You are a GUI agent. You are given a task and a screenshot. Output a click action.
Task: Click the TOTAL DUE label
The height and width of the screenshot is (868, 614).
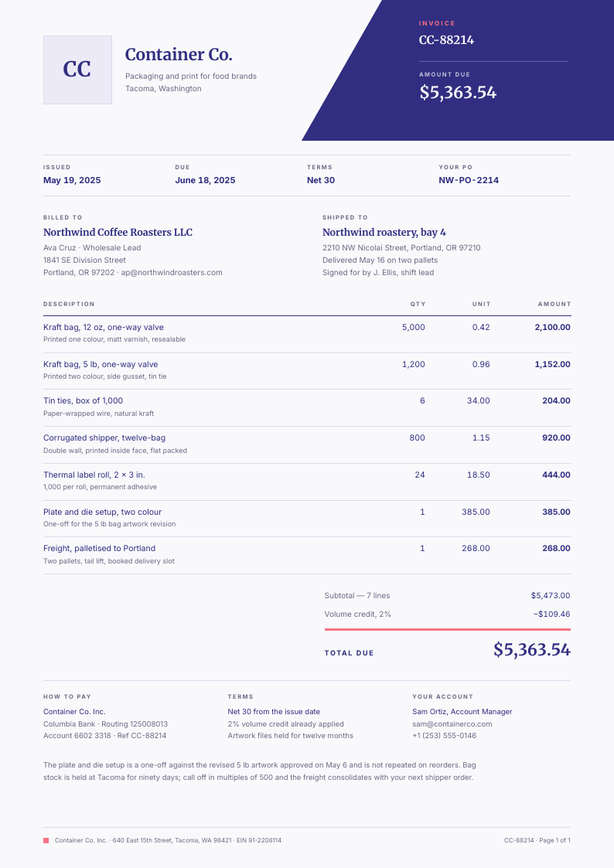point(350,653)
